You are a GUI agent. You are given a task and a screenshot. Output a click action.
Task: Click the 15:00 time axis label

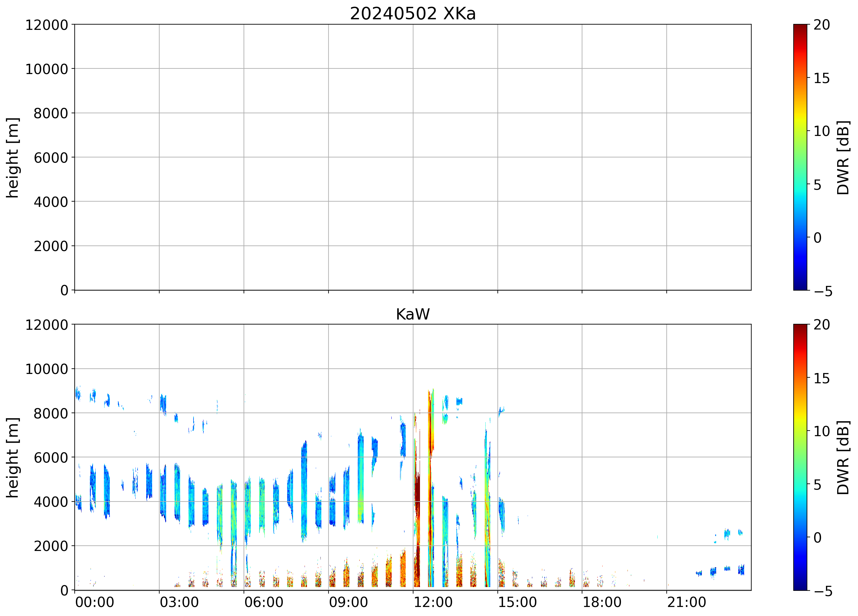pos(517,602)
